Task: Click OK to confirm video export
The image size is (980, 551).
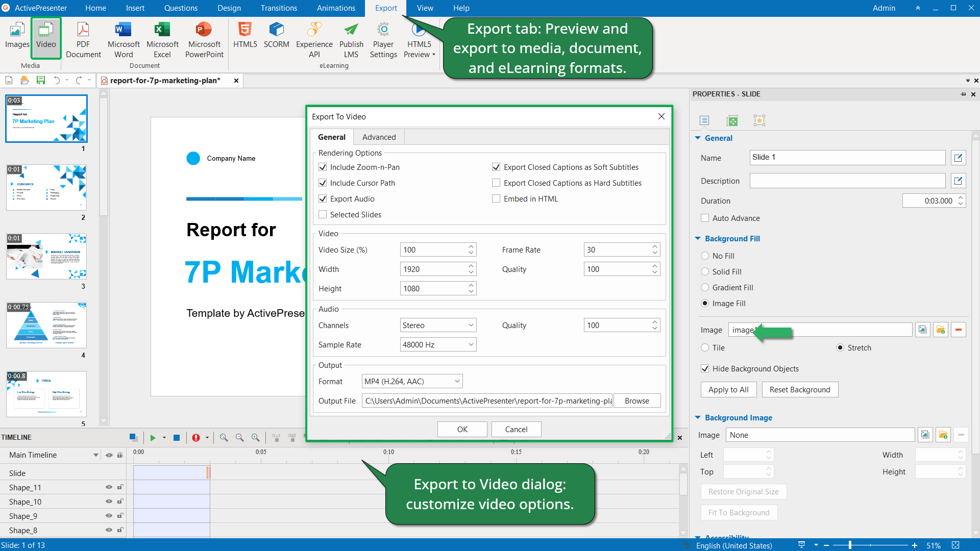Action: pyautogui.click(x=462, y=429)
